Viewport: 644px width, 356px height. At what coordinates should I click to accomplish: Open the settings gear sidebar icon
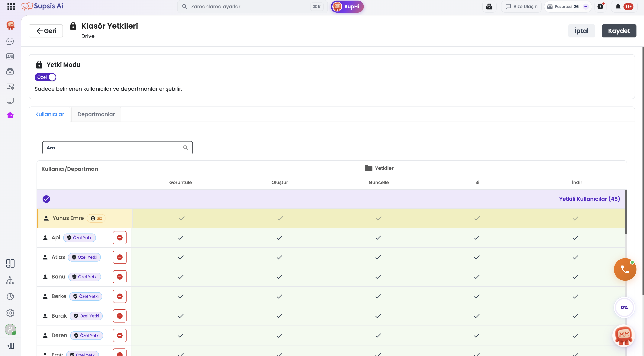point(10,313)
